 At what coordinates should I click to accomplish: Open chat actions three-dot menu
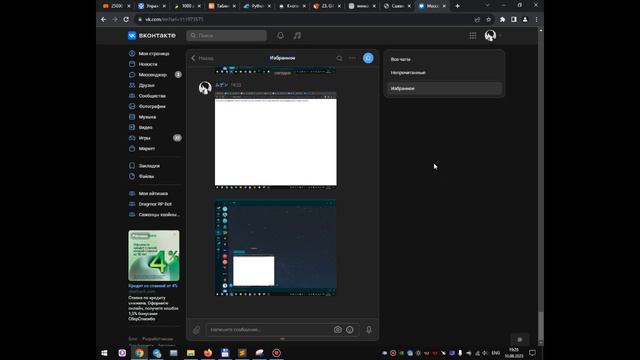click(352, 58)
